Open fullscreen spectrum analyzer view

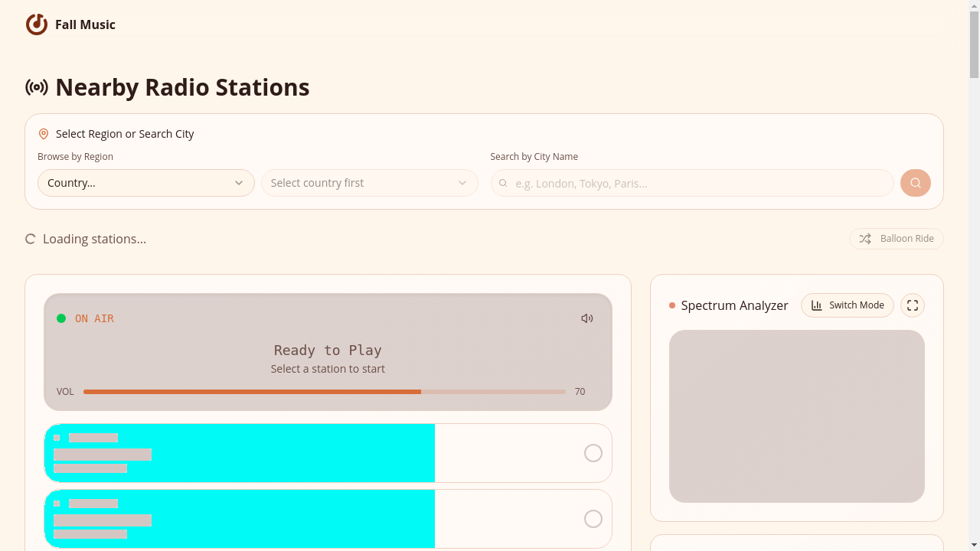pos(913,305)
